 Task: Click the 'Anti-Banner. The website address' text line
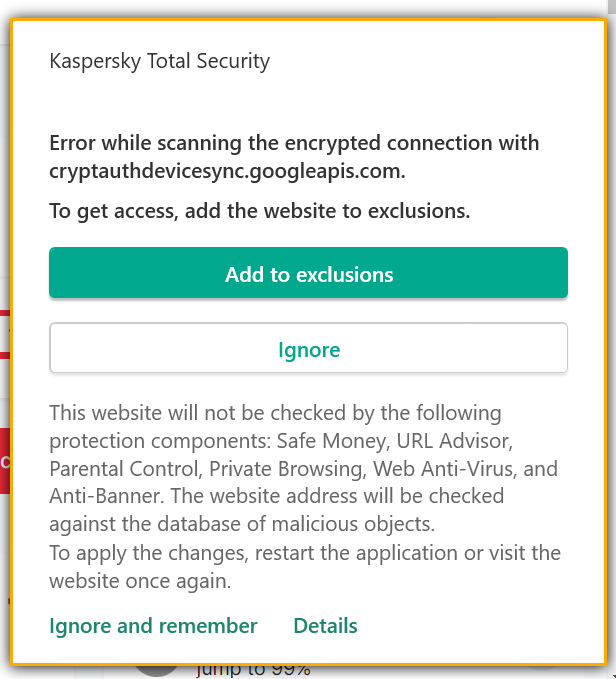pos(277,496)
